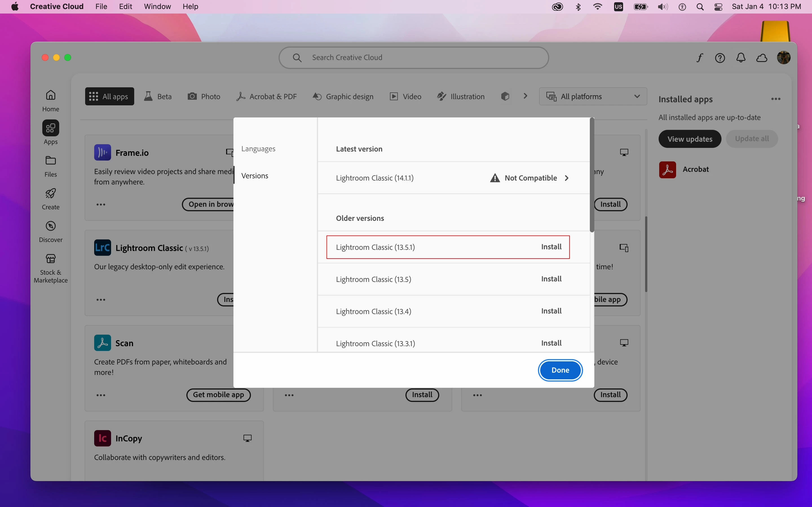
Task: Expand the All platforms dropdown
Action: click(x=593, y=97)
